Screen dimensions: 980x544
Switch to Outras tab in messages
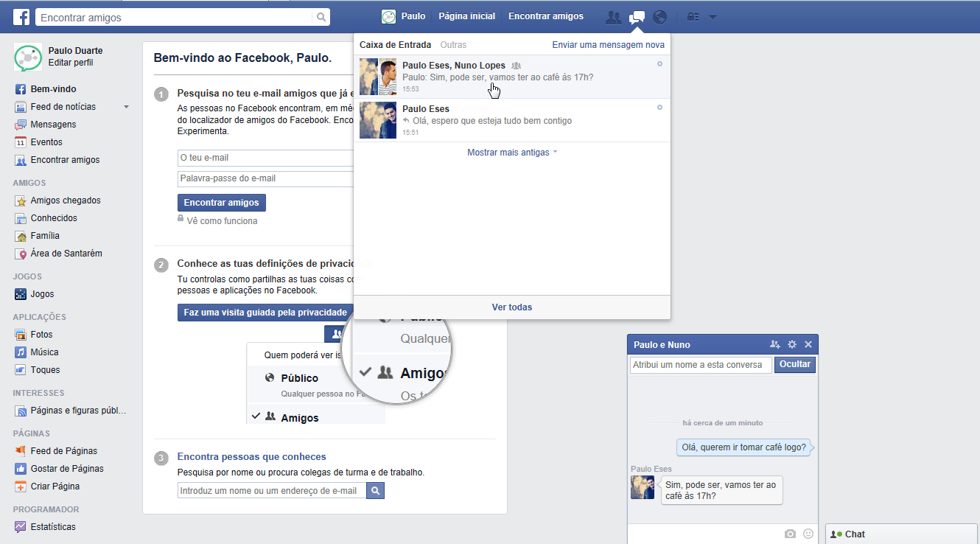click(x=453, y=45)
